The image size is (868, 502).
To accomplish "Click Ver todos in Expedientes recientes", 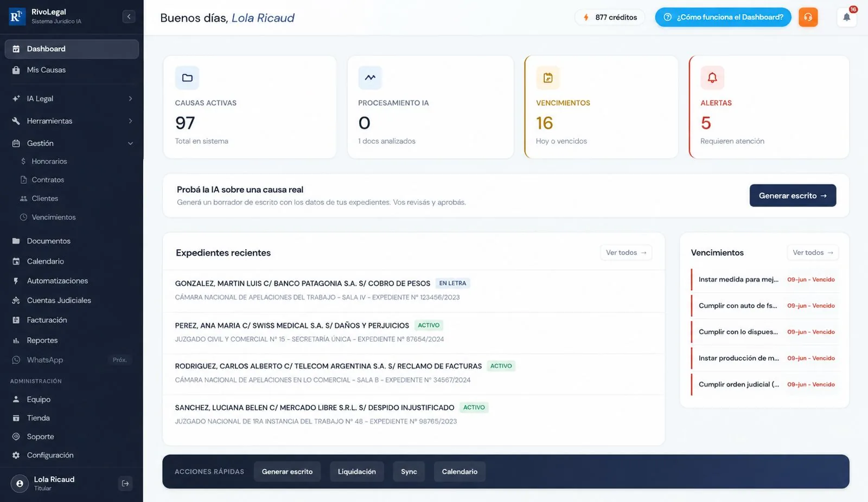I will coord(626,253).
